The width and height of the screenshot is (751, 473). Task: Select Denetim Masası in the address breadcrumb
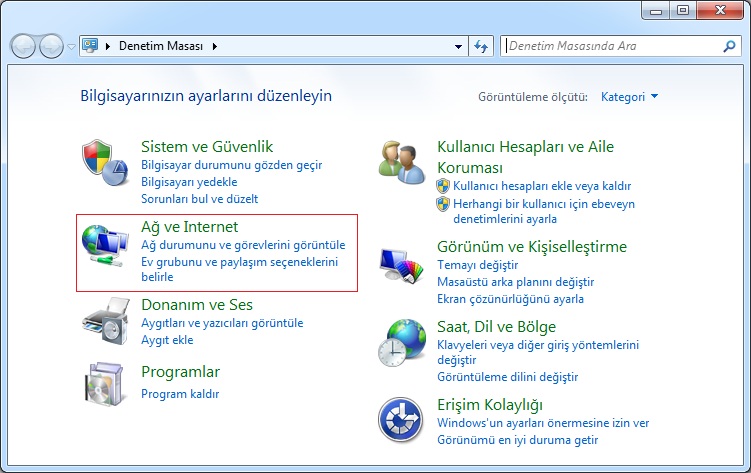click(x=162, y=46)
